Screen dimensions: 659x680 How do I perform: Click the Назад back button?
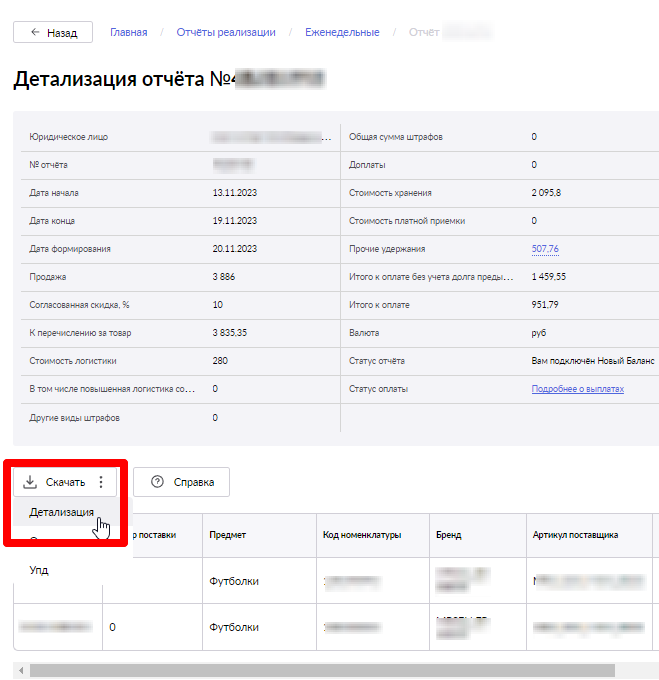coord(53,32)
